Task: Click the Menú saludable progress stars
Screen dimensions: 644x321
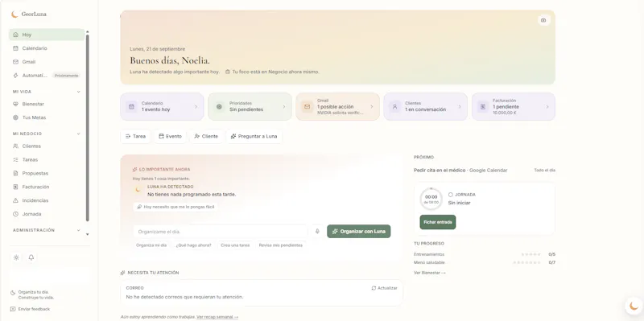Action: (527, 263)
